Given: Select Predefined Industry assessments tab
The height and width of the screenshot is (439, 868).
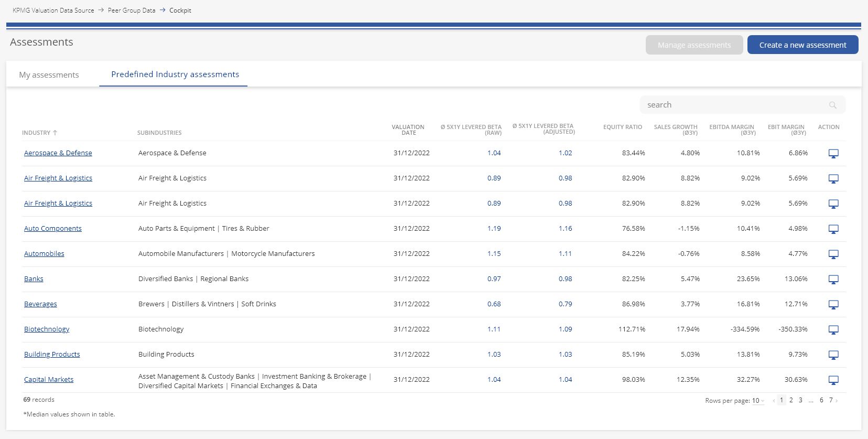Looking at the screenshot, I should pyautogui.click(x=175, y=74).
